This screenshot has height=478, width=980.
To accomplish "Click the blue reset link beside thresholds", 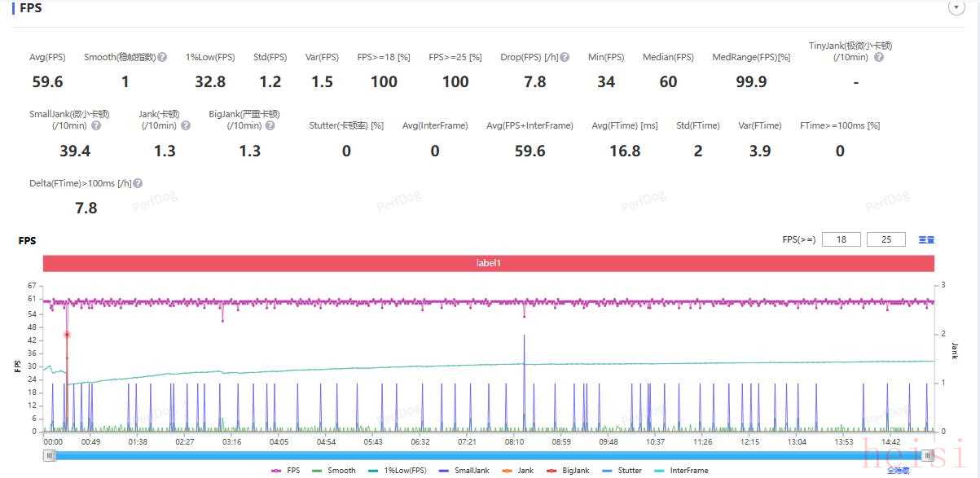I will 926,240.
